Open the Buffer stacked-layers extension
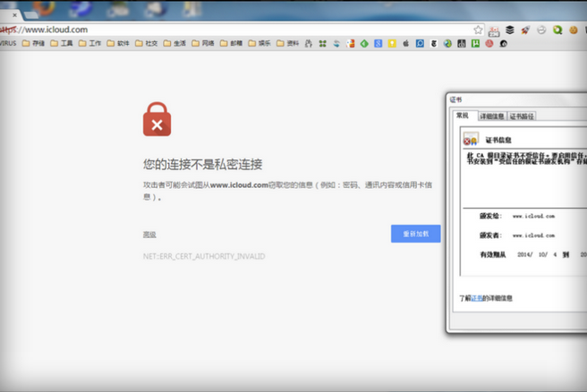This screenshot has width=587, height=392. 509,30
